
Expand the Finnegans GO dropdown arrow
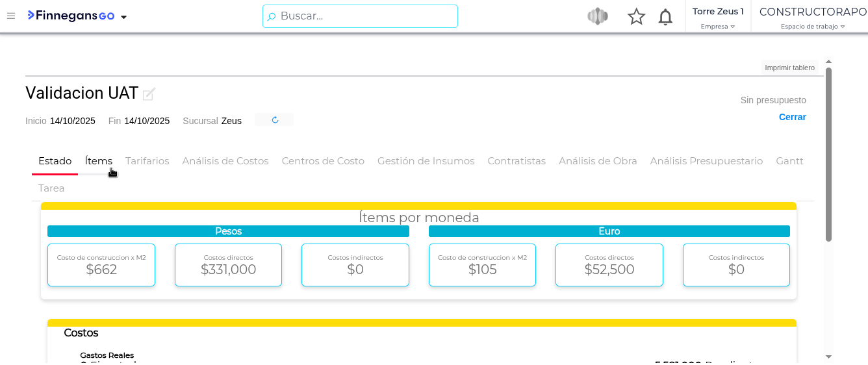[x=124, y=17]
